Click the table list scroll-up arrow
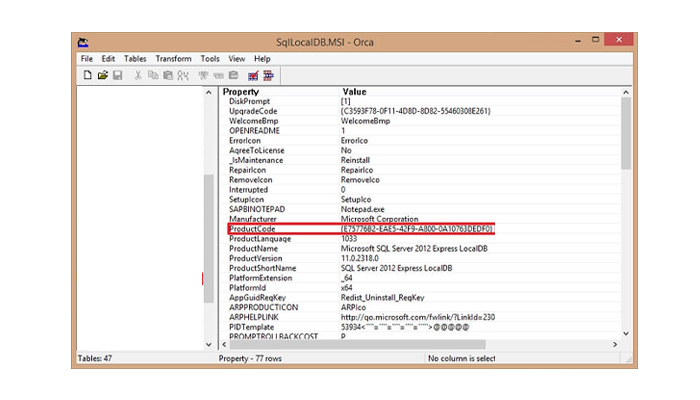Screen dimensions: 700x400 pos(208,92)
